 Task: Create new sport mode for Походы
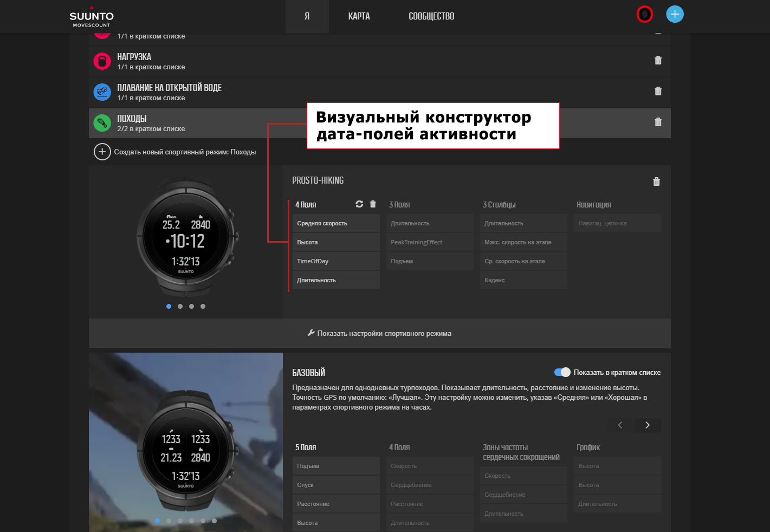pos(175,152)
